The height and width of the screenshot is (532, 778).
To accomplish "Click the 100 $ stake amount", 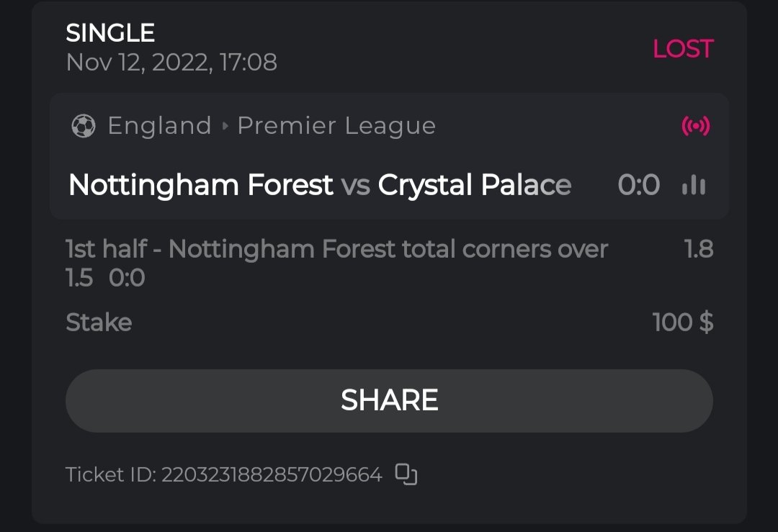I will pyautogui.click(x=682, y=322).
